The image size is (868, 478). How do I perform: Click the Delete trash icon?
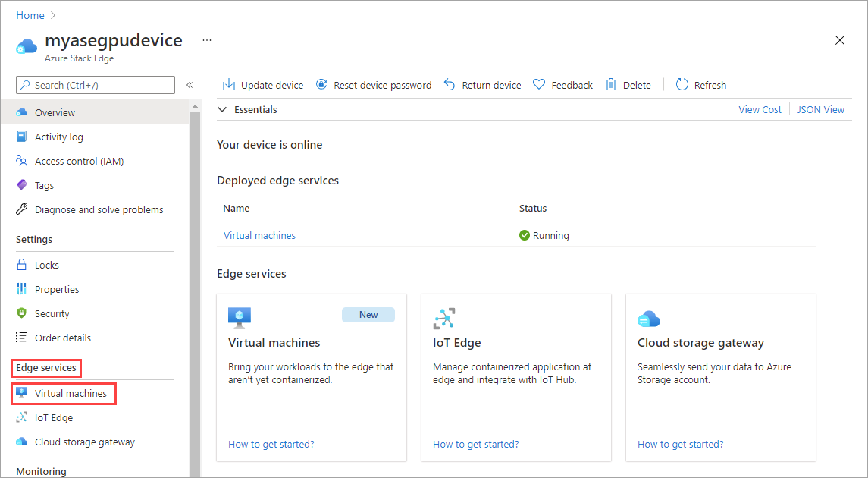611,85
